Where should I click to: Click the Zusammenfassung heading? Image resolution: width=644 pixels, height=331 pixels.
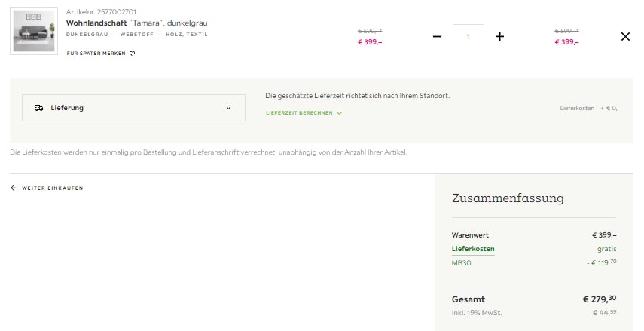(507, 198)
